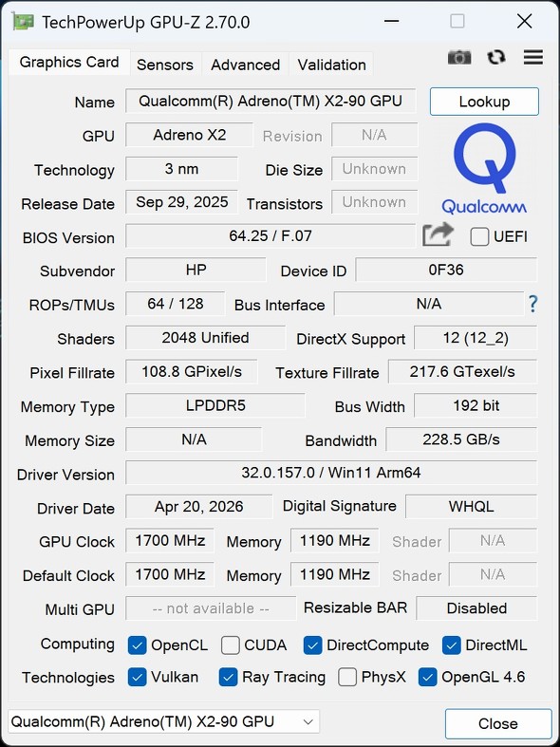Click the Die Size field Unknown
Viewport: 560px width, 747px height.
pyautogui.click(x=374, y=169)
